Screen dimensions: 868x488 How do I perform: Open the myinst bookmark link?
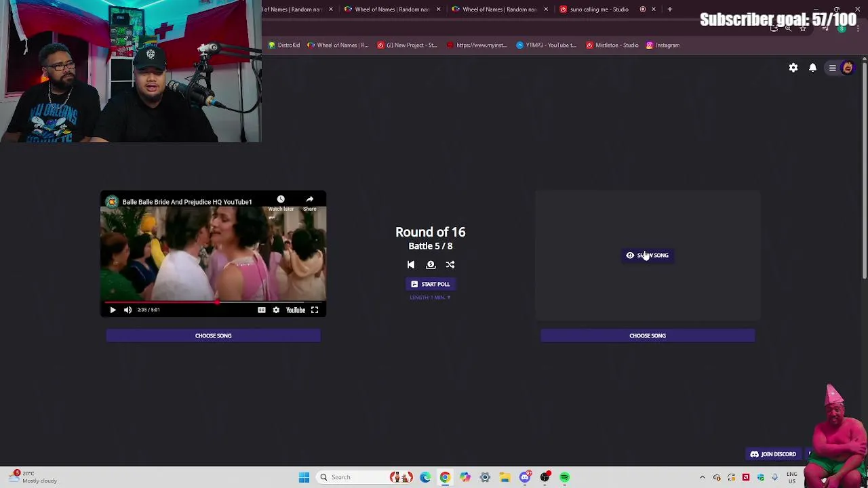click(x=477, y=45)
